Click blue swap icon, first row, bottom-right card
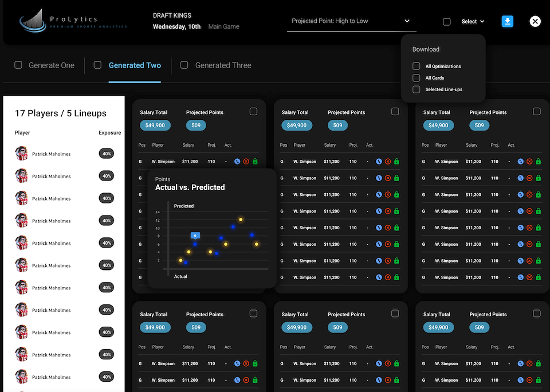 (x=521, y=363)
